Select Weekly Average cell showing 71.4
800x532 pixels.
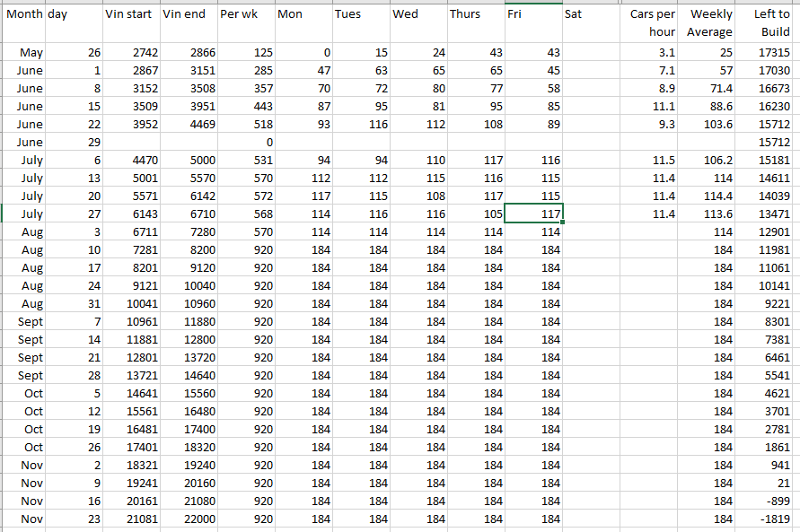coord(708,89)
